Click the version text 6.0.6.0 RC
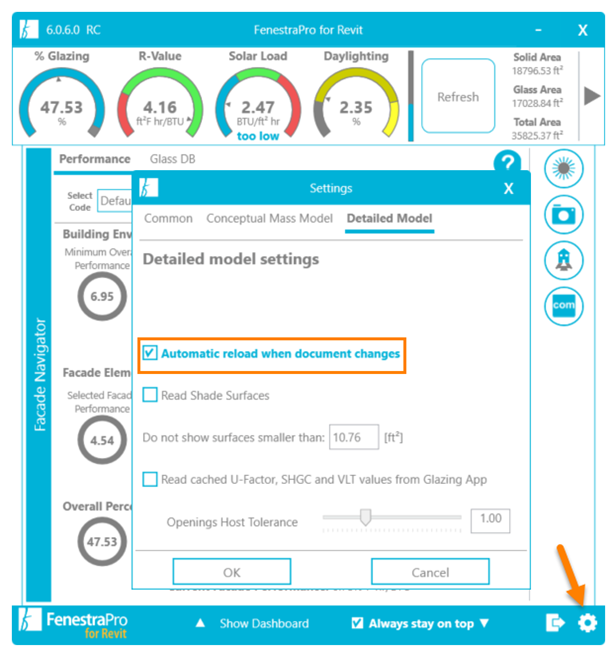Image resolution: width=613 pixels, height=651 pixels. pos(73,30)
